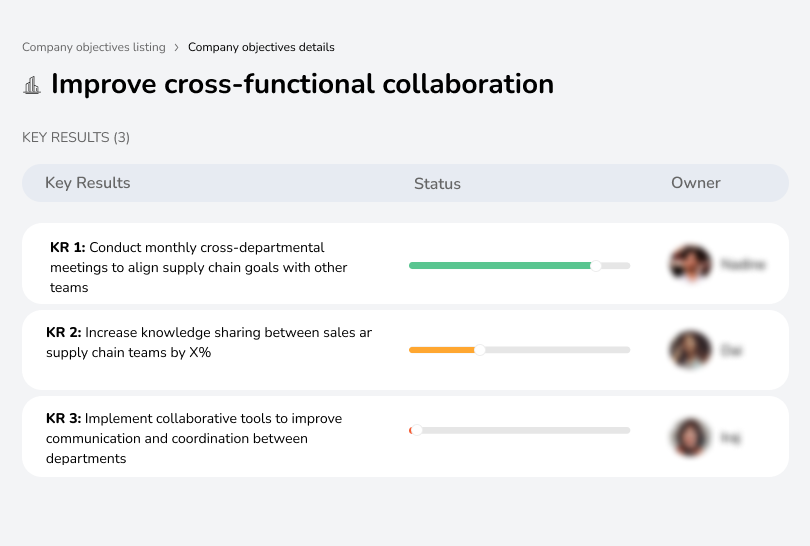Open KR 3 collaborative tools row
This screenshot has height=546, width=810.
(x=405, y=436)
